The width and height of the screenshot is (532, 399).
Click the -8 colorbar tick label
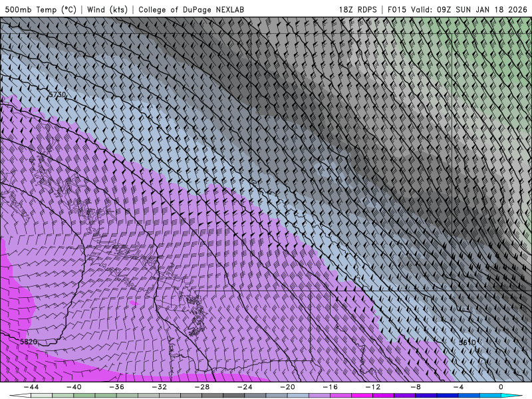coord(416,387)
